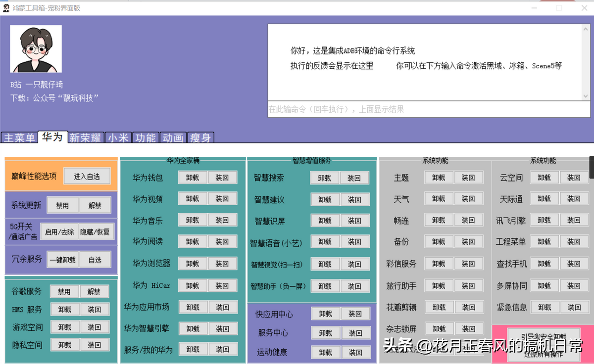The height and width of the screenshot is (364, 594).
Task: Uninstall 隐私空间
Action: click(65, 345)
